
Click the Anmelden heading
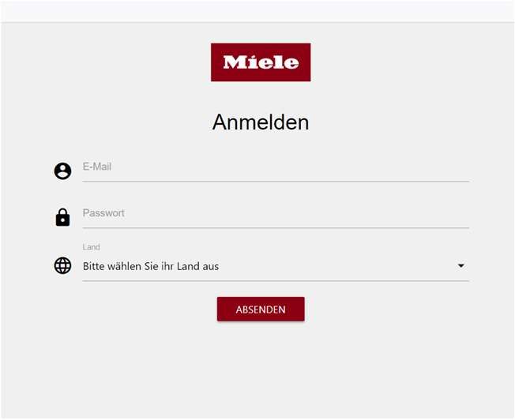[261, 122]
